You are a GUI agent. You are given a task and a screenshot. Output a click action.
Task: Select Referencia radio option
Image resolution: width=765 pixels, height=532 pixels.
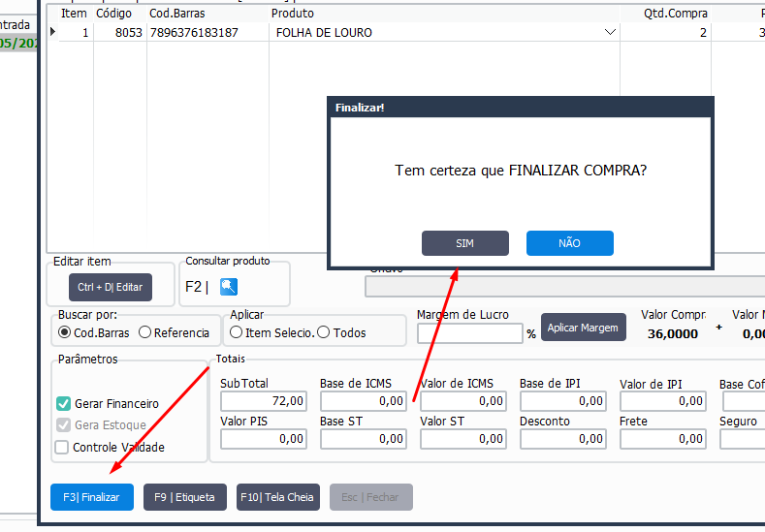[144, 332]
